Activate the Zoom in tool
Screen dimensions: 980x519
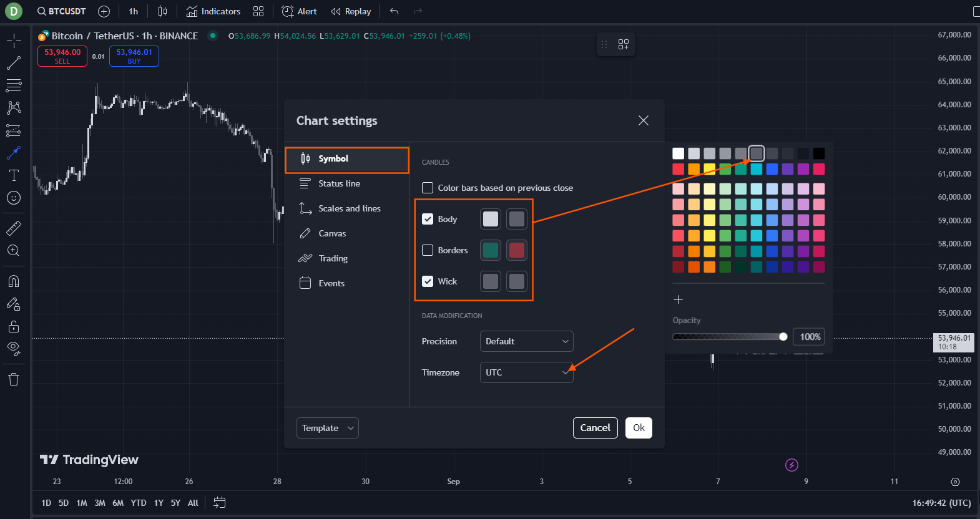pos(14,251)
